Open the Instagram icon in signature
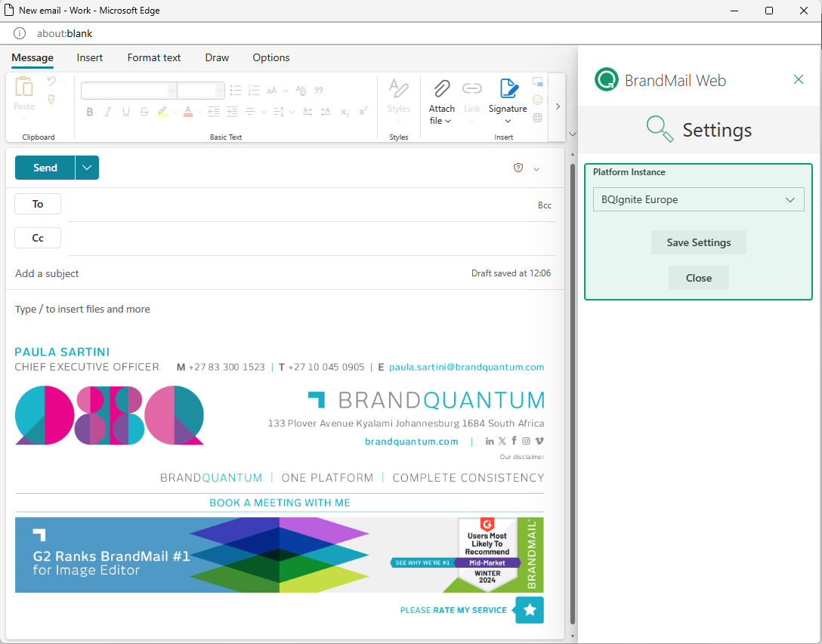Viewport: 822px width, 644px height. (x=526, y=441)
